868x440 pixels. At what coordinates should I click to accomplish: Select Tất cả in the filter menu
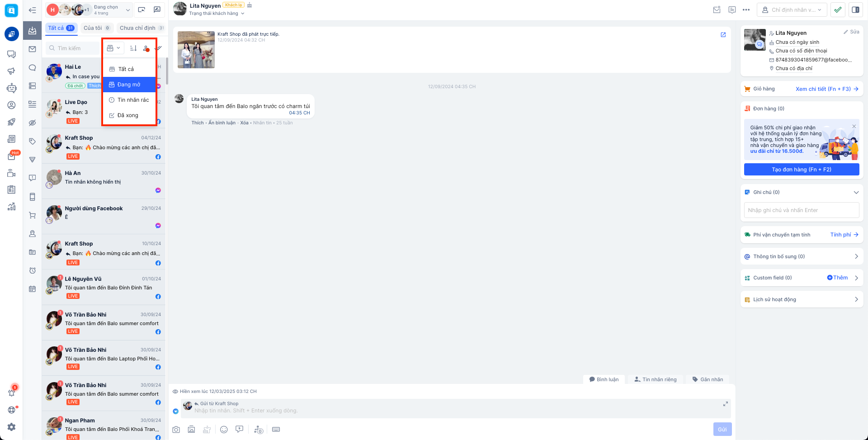[x=129, y=69]
